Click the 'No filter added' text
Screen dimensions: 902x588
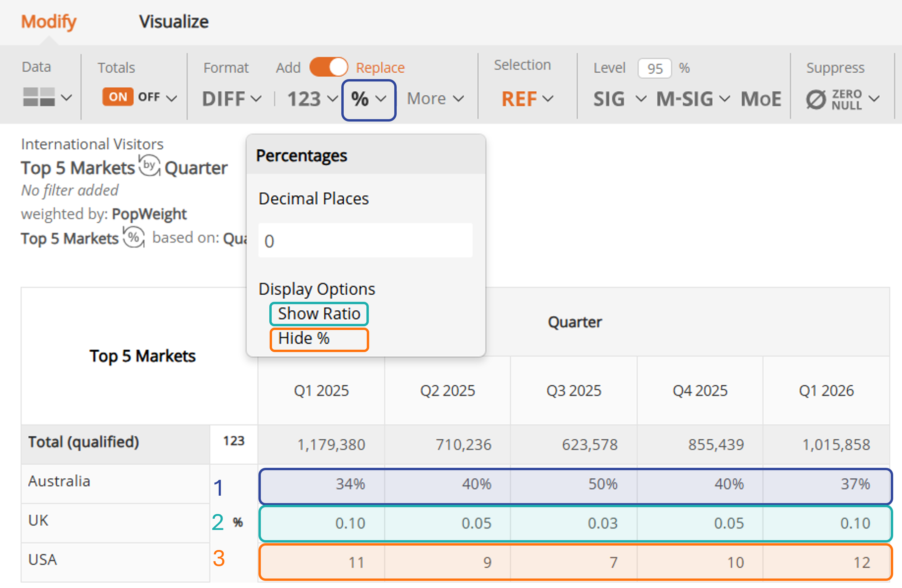[x=70, y=190]
